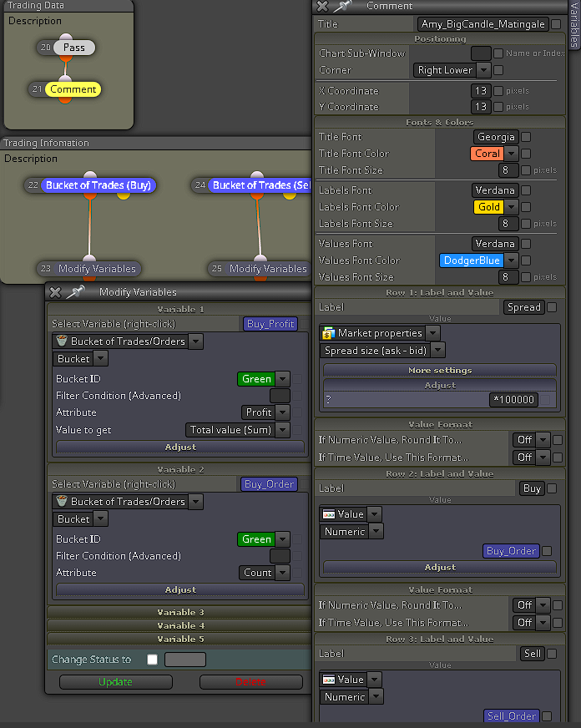Edit the Title Font Georgia field
Viewport: 581px width, 728px height.
pyautogui.click(x=496, y=137)
